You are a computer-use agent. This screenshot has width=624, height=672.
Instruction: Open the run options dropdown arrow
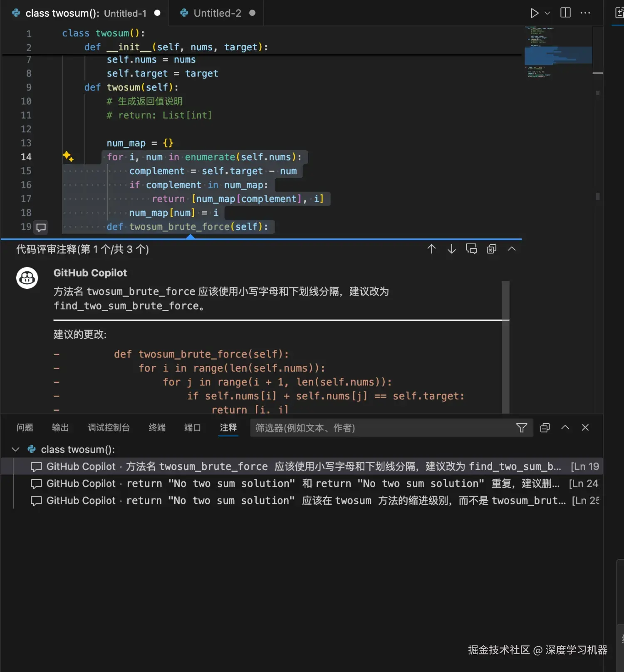[547, 13]
